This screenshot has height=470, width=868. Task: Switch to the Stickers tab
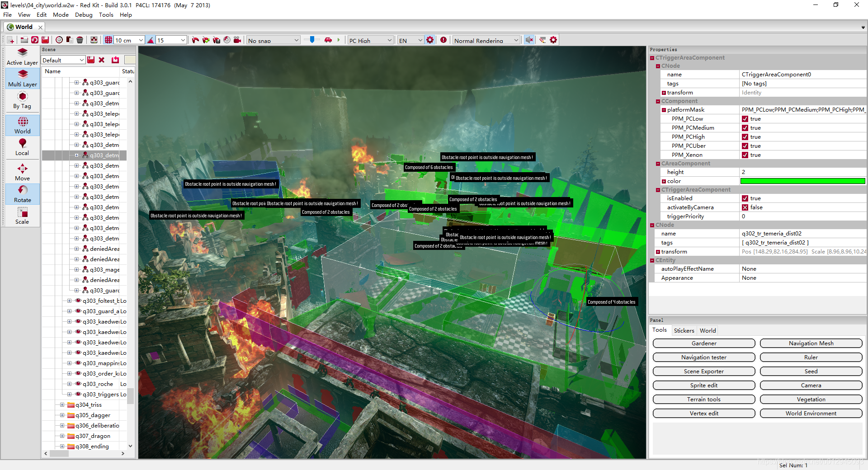[684, 331]
